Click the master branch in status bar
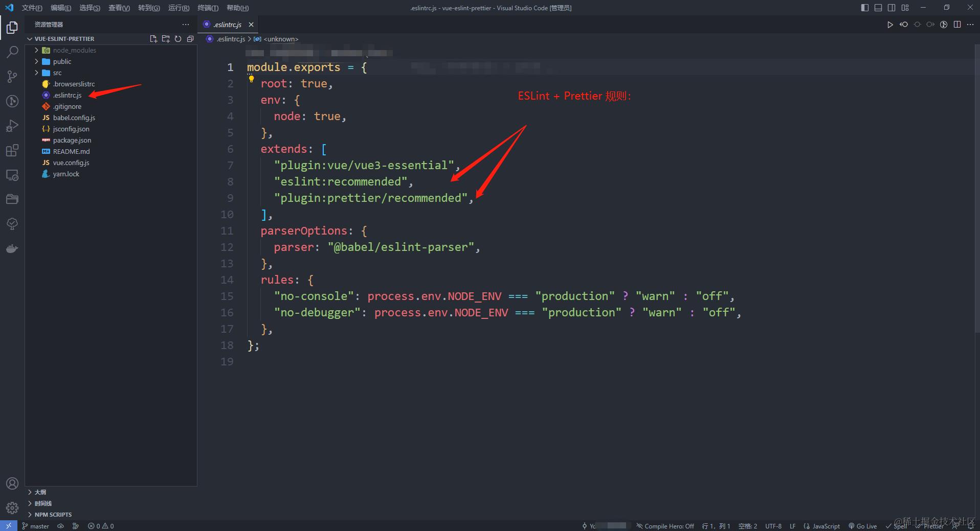The width and height of the screenshot is (980, 531). click(36, 526)
